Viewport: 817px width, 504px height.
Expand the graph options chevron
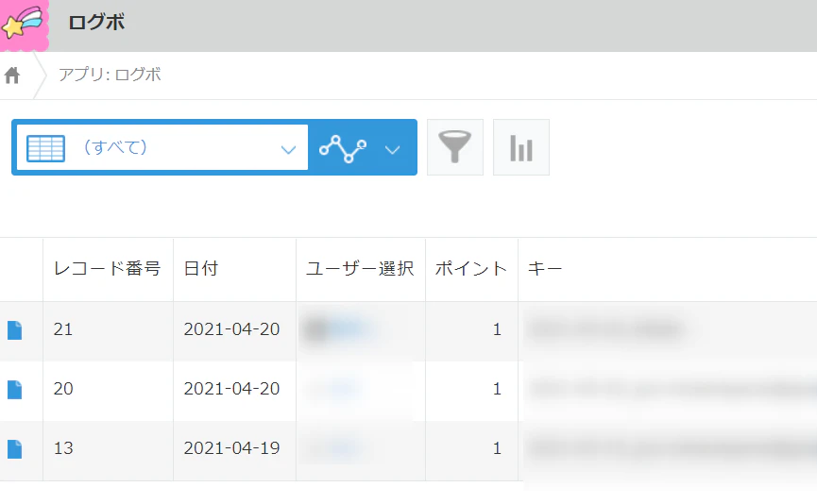392,150
